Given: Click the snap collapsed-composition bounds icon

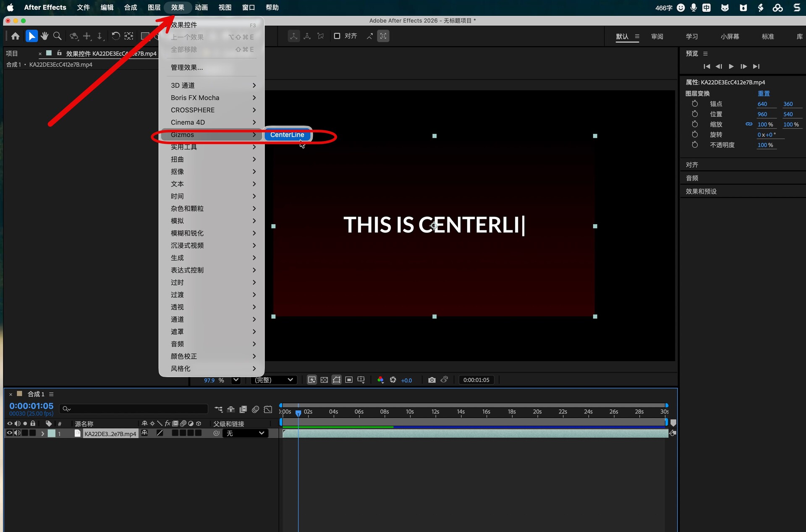Looking at the screenshot, I should [x=383, y=36].
